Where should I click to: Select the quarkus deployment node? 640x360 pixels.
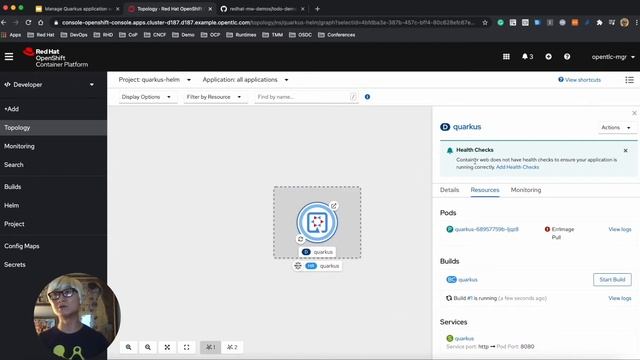[x=317, y=222]
